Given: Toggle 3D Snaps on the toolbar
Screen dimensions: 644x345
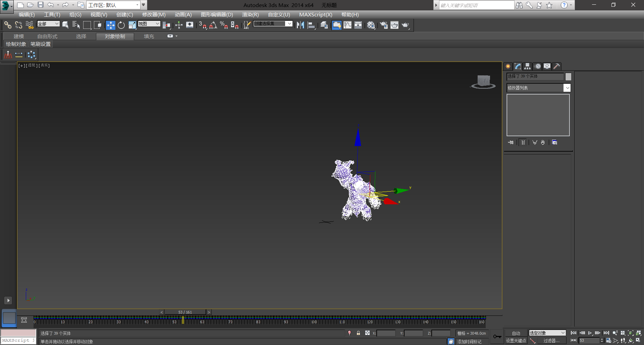Looking at the screenshot, I should [x=202, y=25].
